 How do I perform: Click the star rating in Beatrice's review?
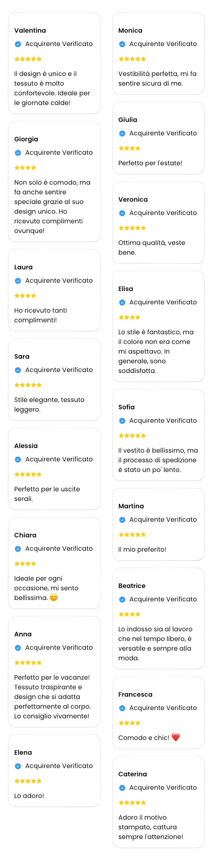click(129, 615)
